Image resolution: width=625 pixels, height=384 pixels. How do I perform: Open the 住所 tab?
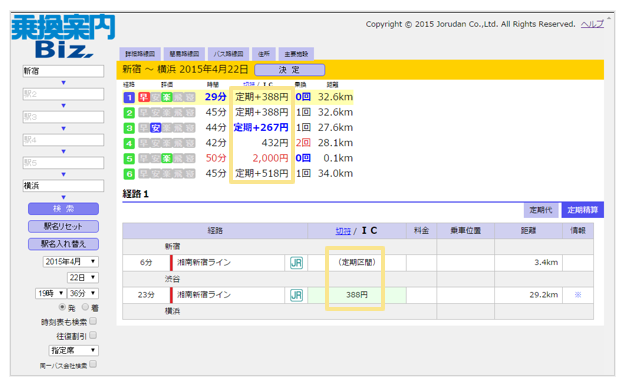click(263, 54)
